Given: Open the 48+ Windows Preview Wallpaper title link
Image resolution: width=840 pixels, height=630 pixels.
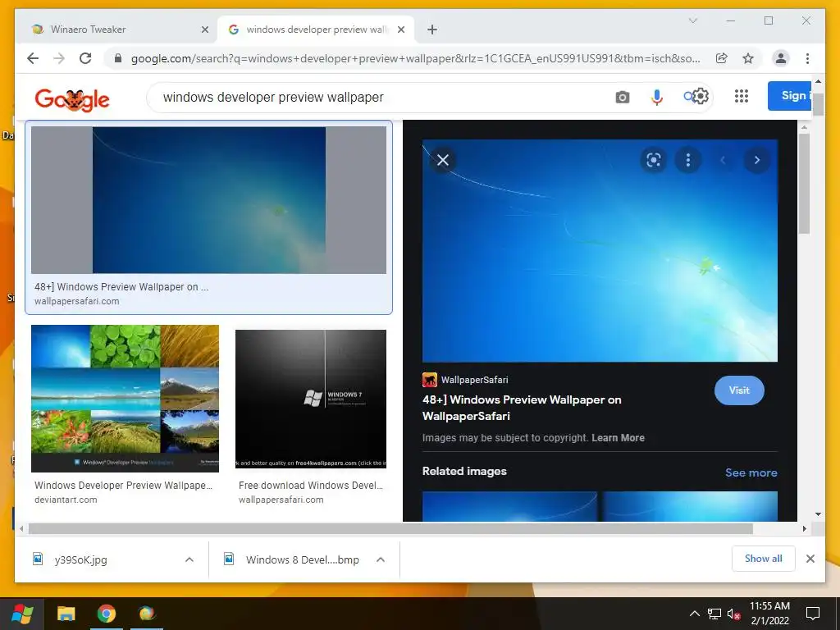Looking at the screenshot, I should coord(522,408).
